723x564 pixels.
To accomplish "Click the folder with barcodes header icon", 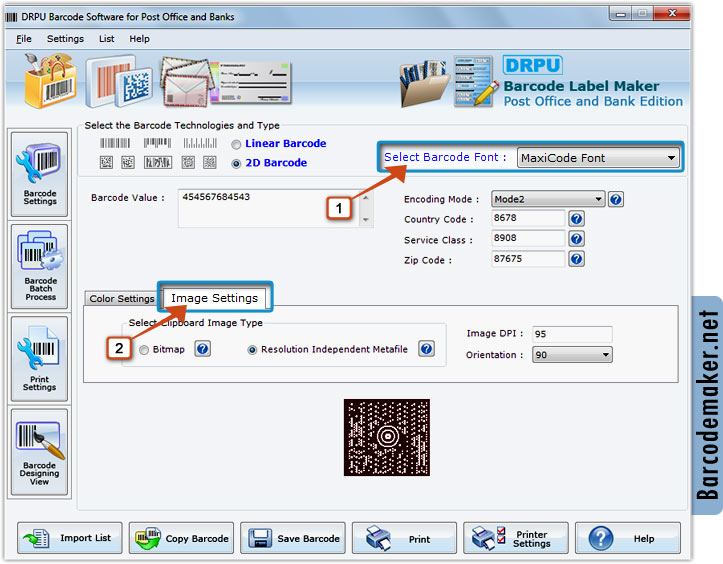I will 424,83.
